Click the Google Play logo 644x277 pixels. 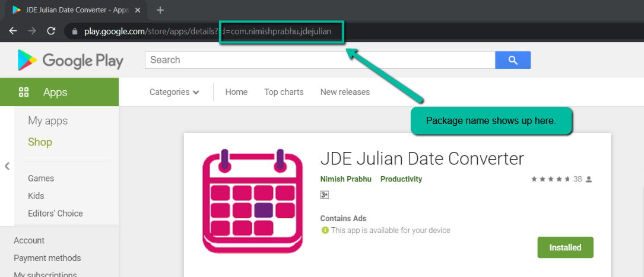(x=70, y=61)
